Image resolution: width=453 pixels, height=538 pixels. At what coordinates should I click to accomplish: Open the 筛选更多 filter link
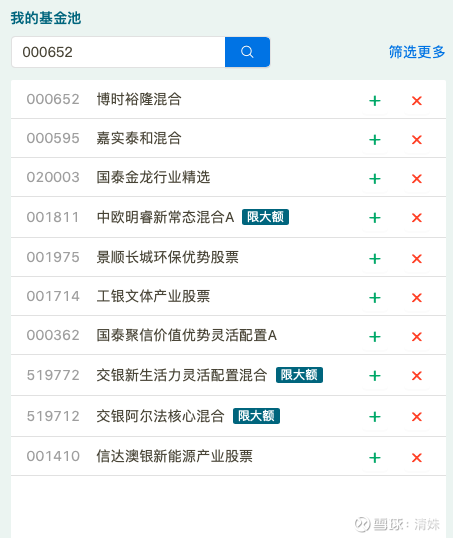point(417,52)
